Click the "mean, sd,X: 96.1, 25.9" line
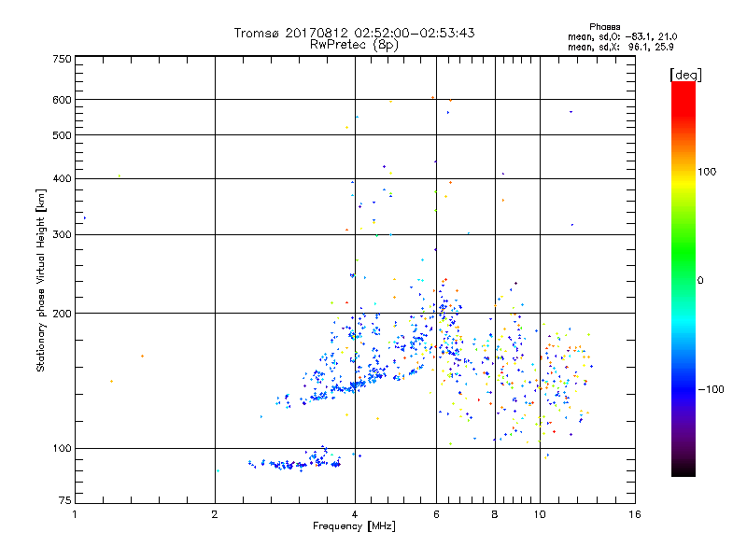 pyautogui.click(x=620, y=48)
